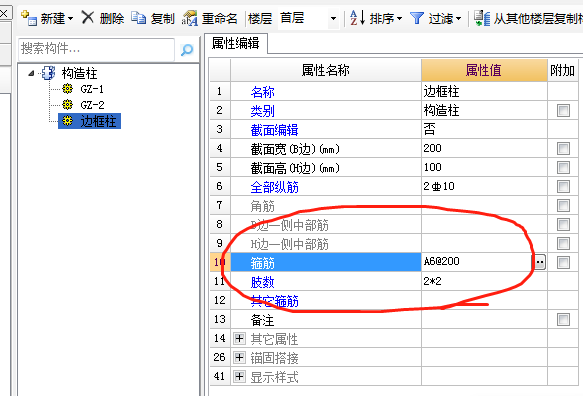
Task: Click the gear icon next to GZ-1
Action: (x=67, y=88)
